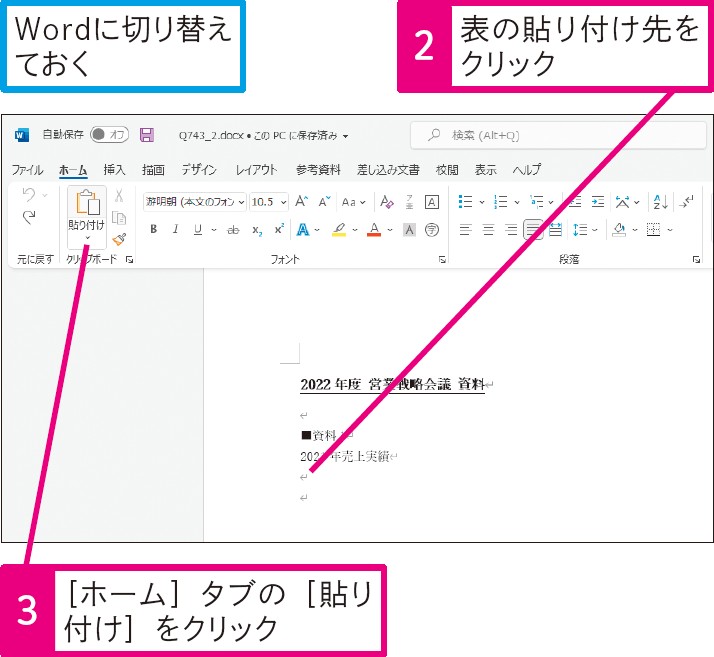Apply the red font color
This screenshot has width=714, height=657.
[374, 229]
